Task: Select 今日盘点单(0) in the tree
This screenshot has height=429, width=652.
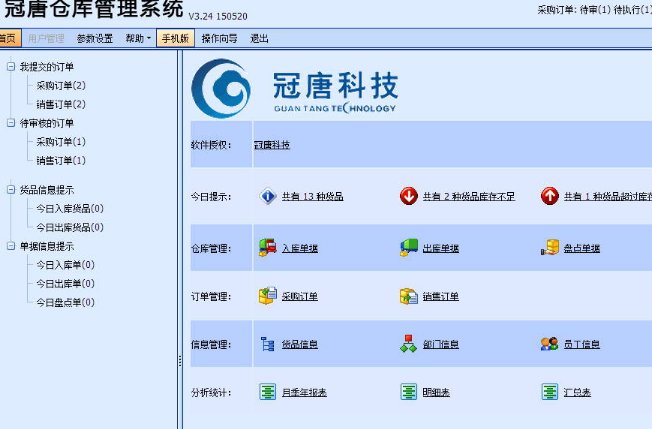Action: tap(65, 302)
